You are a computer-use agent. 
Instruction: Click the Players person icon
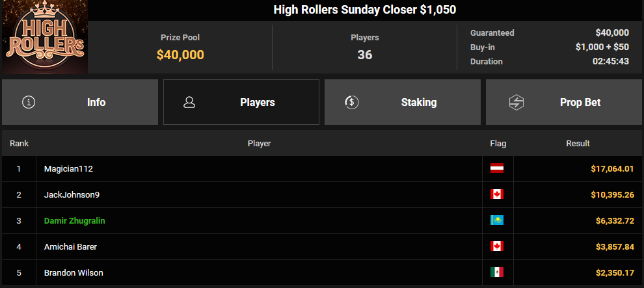[x=190, y=102]
